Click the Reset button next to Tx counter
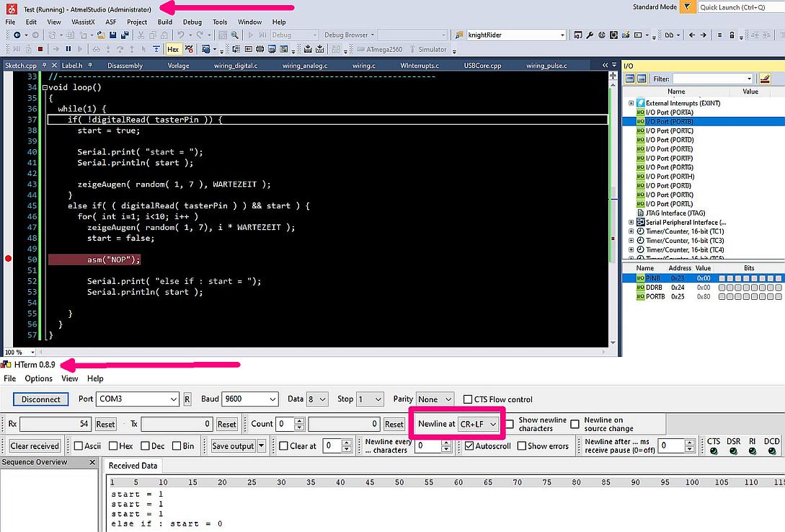 (227, 425)
